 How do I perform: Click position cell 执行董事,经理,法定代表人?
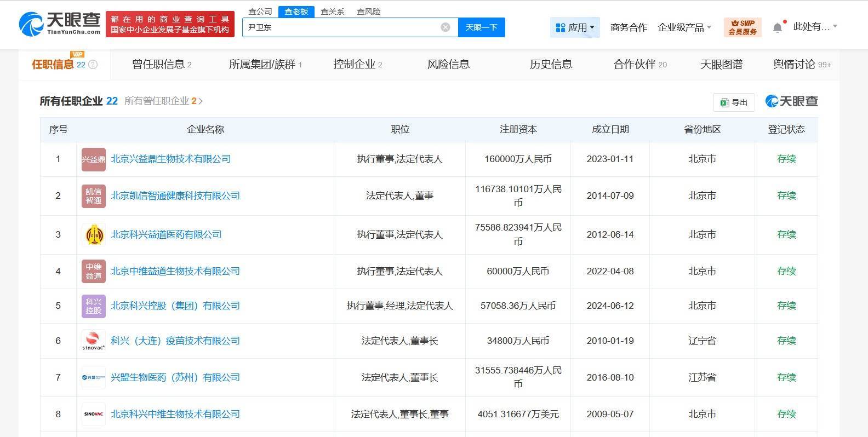tap(400, 306)
